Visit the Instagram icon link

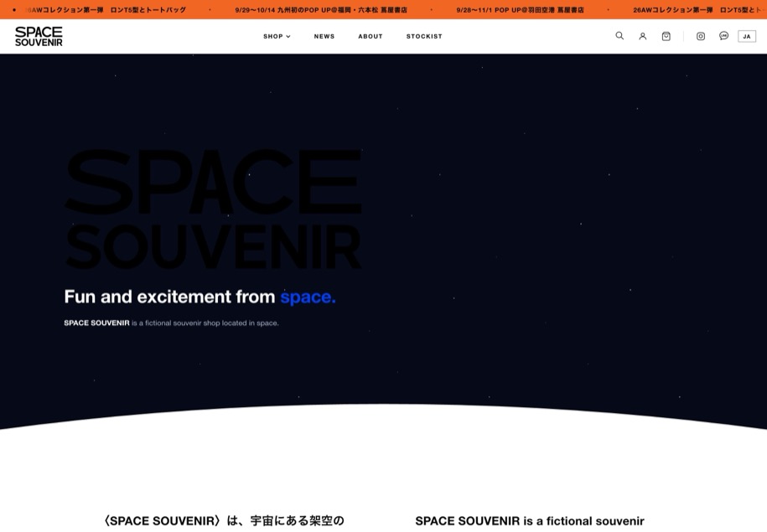pyautogui.click(x=701, y=36)
